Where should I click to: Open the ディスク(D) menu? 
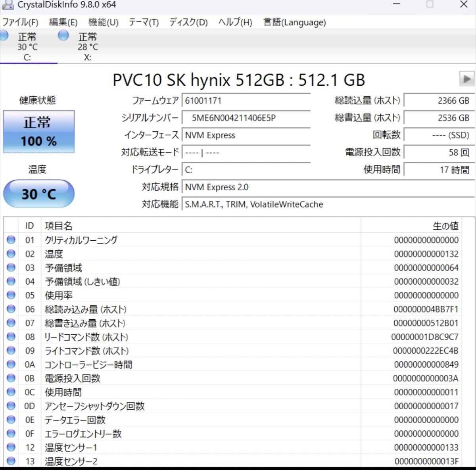[x=188, y=22]
